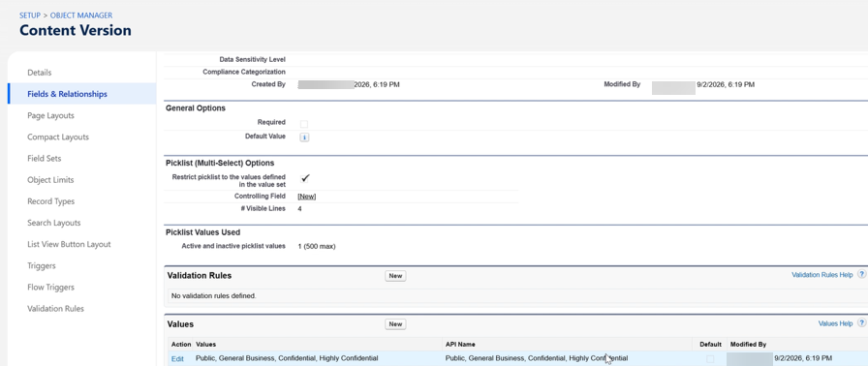
Task: Open Triggers section in sidebar
Action: [x=42, y=266]
